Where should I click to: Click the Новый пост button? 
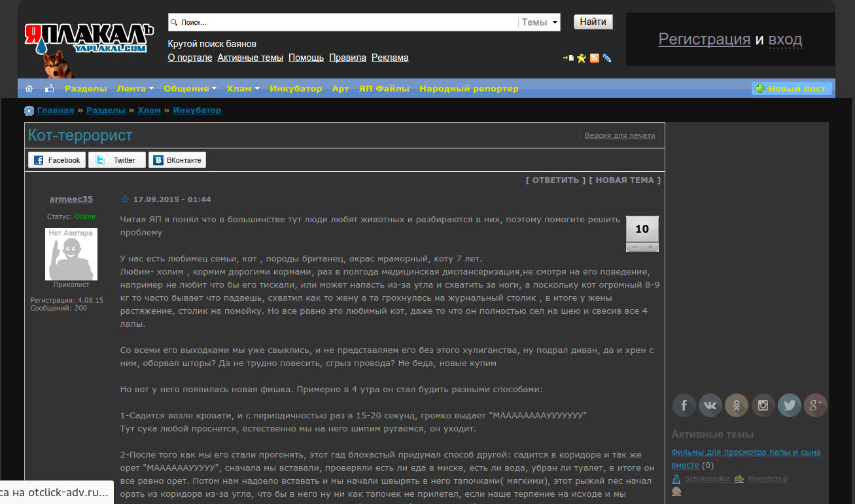[792, 88]
